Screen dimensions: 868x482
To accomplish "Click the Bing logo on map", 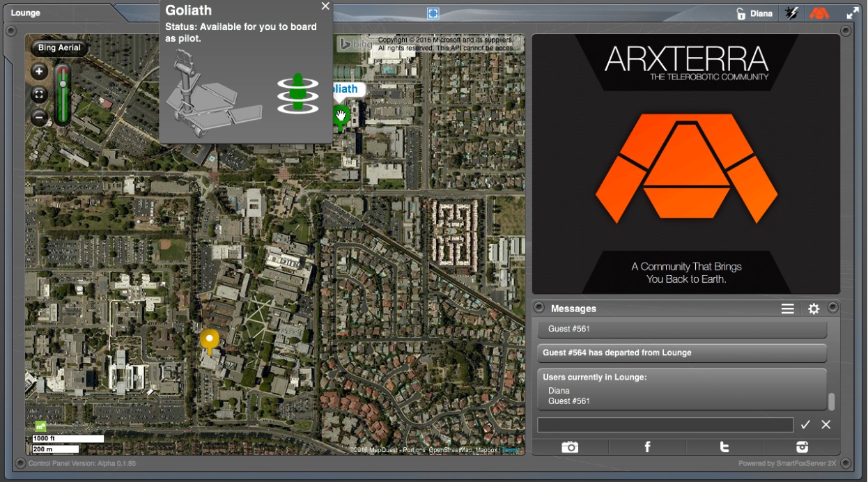I will tap(355, 45).
